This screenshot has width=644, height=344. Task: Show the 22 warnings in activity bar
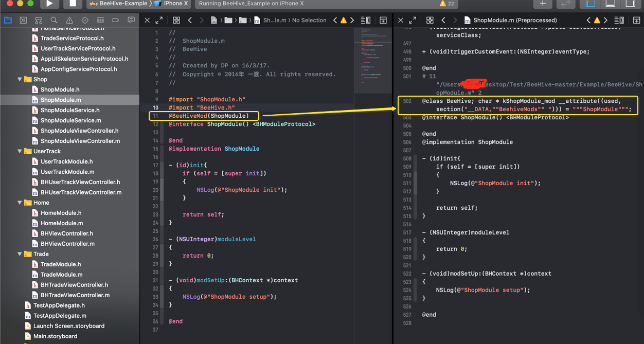coord(446,4)
